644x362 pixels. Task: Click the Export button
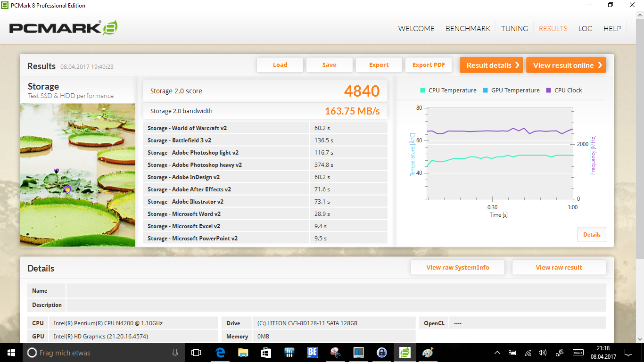(x=379, y=65)
